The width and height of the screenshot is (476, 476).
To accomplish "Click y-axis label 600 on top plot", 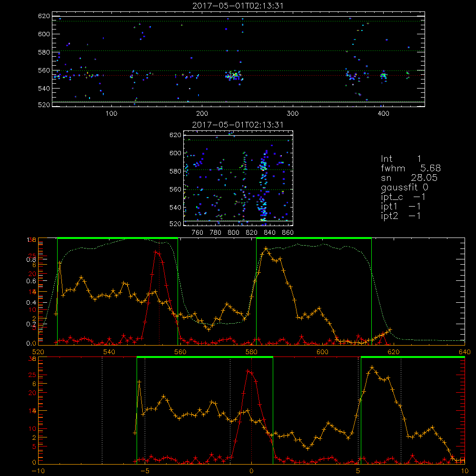I will pos(44,34).
